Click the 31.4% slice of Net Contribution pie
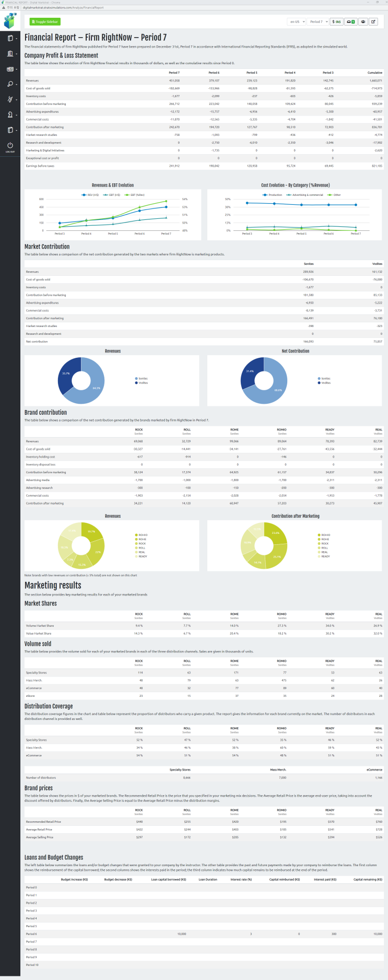388x980 pixels. (x=250, y=371)
